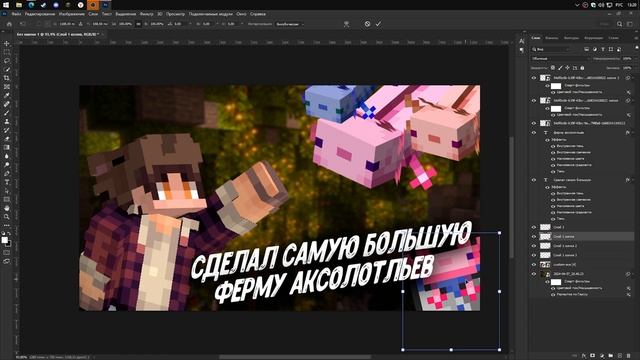Create a new group folder icon
Image resolution: width=640 pixels, height=360 pixels.
pyautogui.click(x=611, y=356)
